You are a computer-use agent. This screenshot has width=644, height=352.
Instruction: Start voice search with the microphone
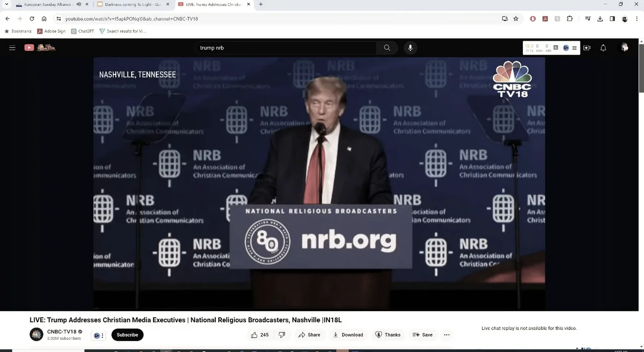pyautogui.click(x=410, y=48)
